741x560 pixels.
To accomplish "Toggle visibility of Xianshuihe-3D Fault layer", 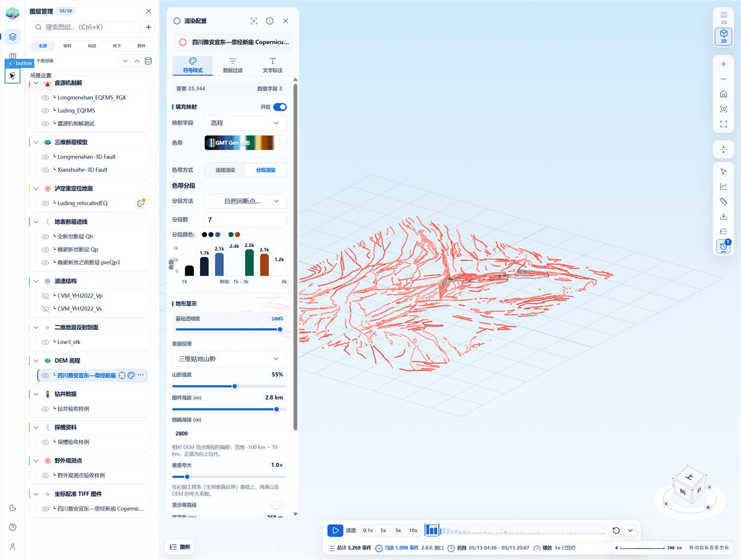I will point(45,170).
